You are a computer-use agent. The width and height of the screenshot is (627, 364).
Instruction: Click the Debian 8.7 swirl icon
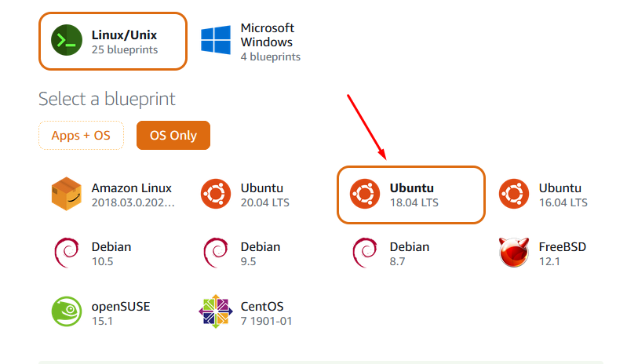pos(365,253)
